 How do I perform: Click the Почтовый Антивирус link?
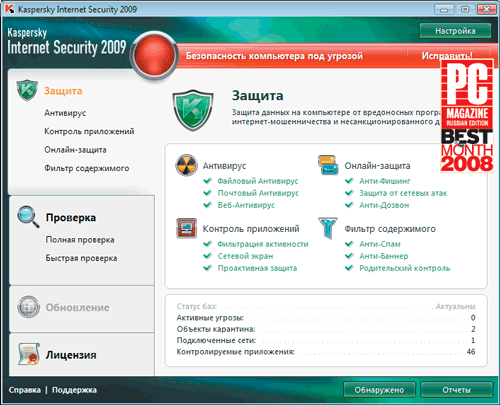258,193
